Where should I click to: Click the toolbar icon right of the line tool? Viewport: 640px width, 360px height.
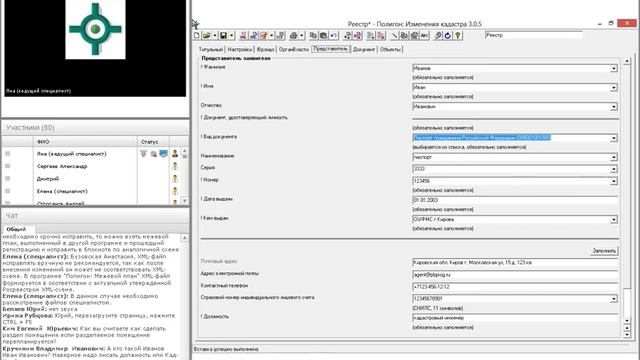[x=404, y=36]
